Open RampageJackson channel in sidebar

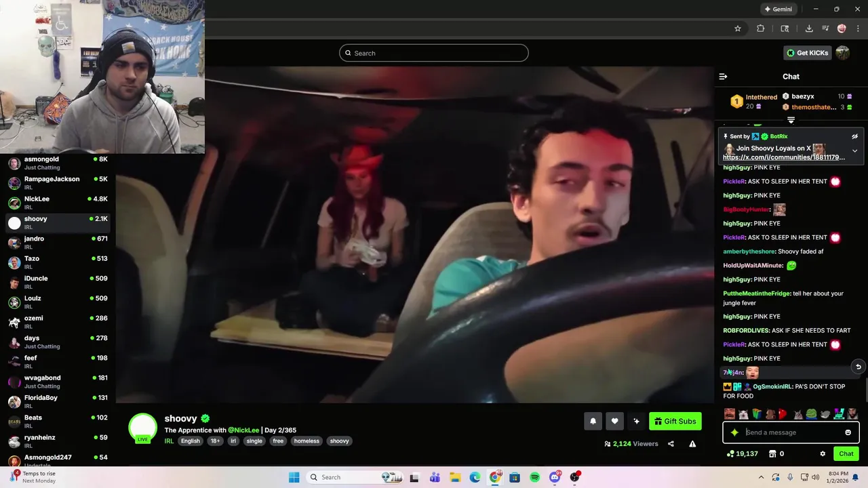tap(58, 182)
